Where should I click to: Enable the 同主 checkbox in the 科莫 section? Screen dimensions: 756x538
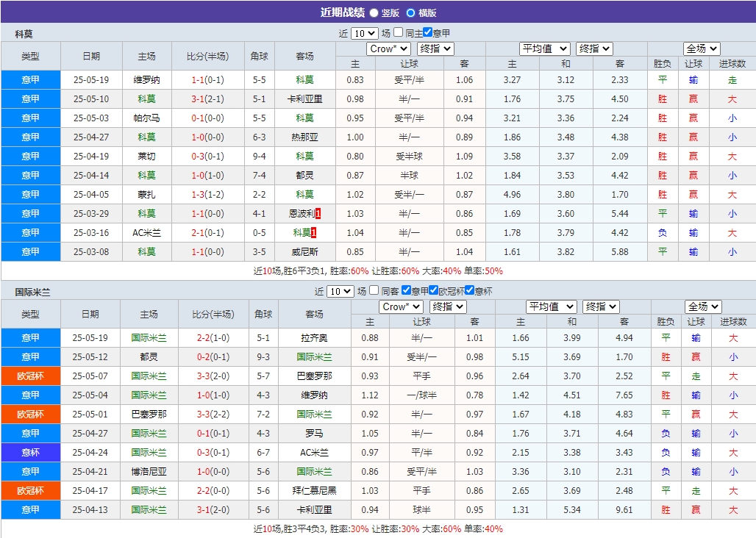pos(397,33)
